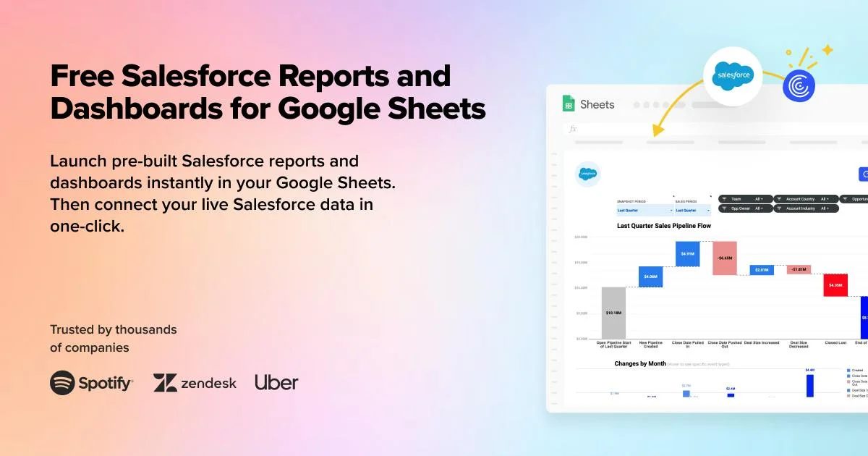The height and width of the screenshot is (456, 868).
Task: Click the fx formula bar icon
Action: click(573, 129)
